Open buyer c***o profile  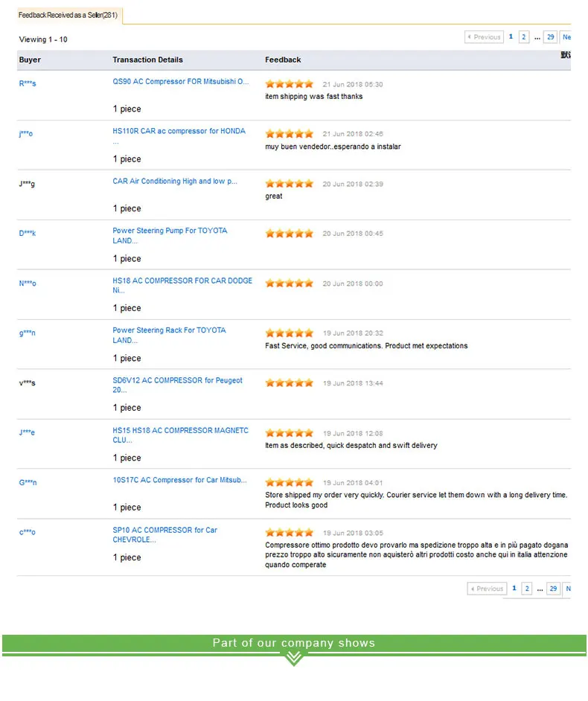27,532
